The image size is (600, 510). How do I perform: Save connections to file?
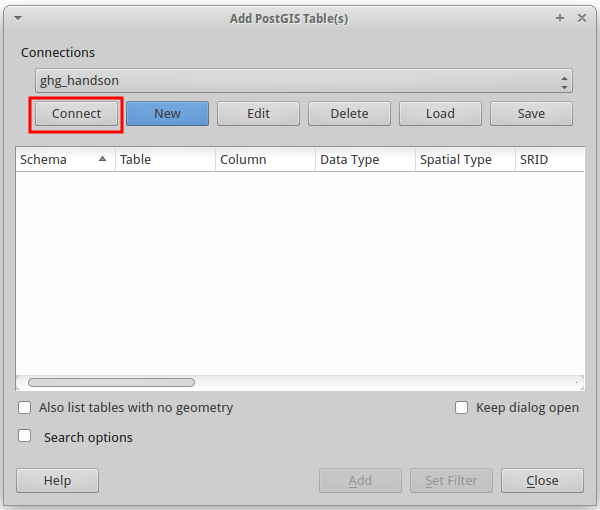click(x=532, y=114)
